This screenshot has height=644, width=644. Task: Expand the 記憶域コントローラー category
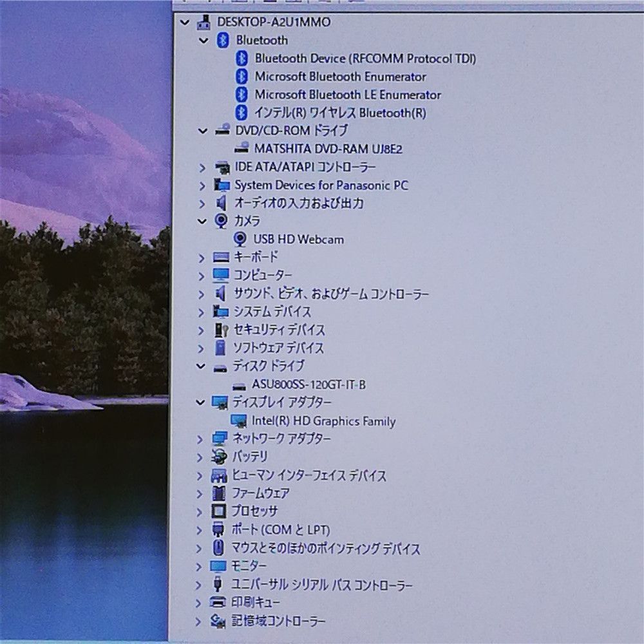199,621
